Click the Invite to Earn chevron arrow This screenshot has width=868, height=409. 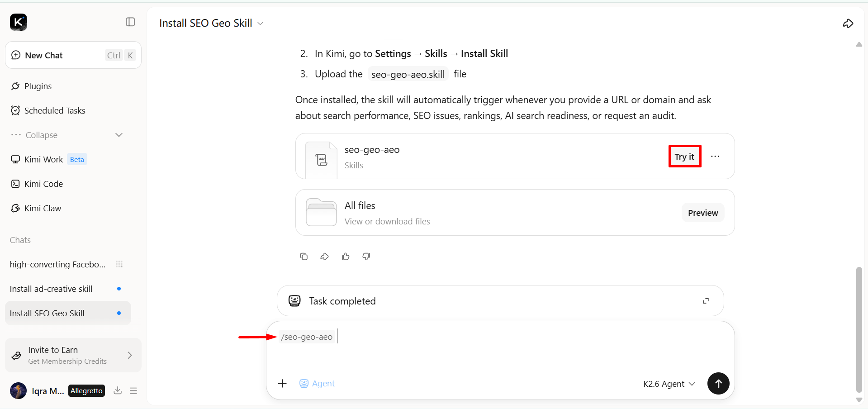pyautogui.click(x=130, y=355)
